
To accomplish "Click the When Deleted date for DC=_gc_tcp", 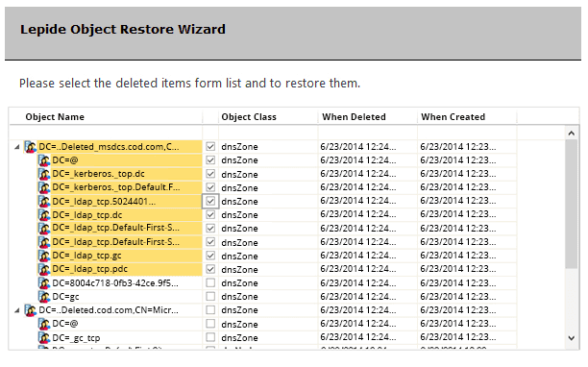I will click(x=358, y=337).
